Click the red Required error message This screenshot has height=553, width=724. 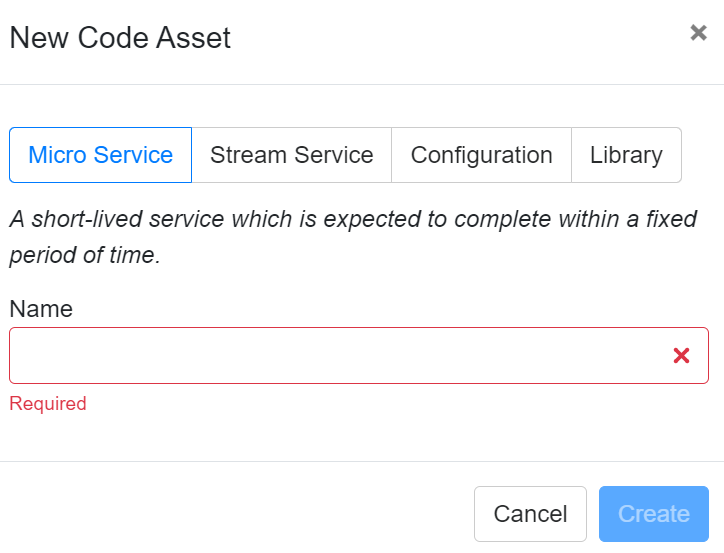coord(48,404)
